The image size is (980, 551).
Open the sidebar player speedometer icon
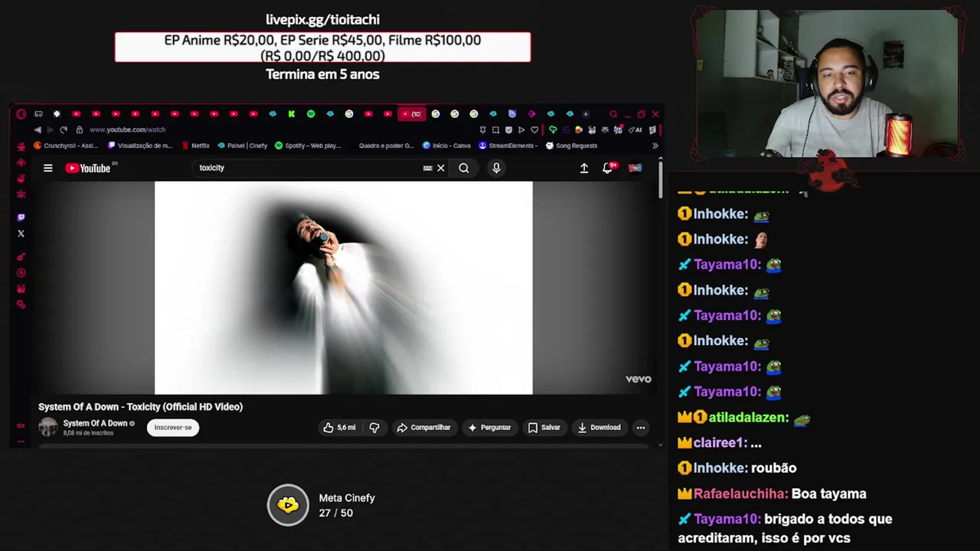click(21, 273)
